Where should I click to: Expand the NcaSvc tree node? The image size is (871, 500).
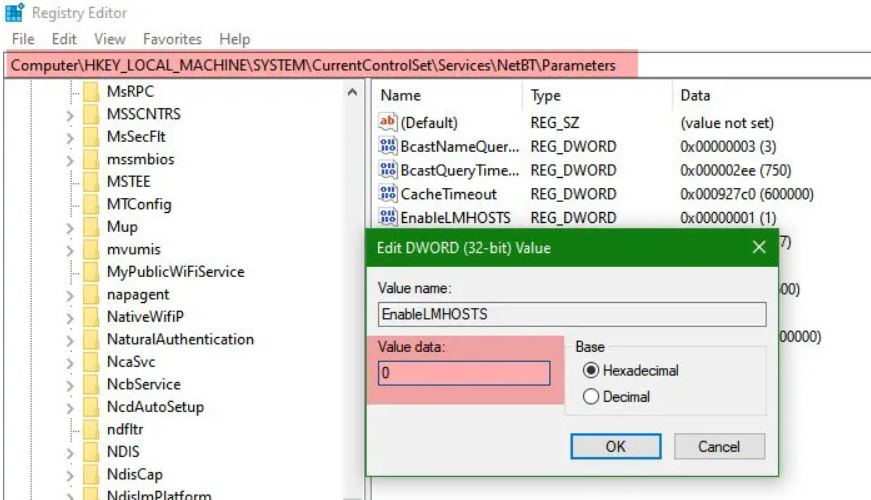[70, 362]
